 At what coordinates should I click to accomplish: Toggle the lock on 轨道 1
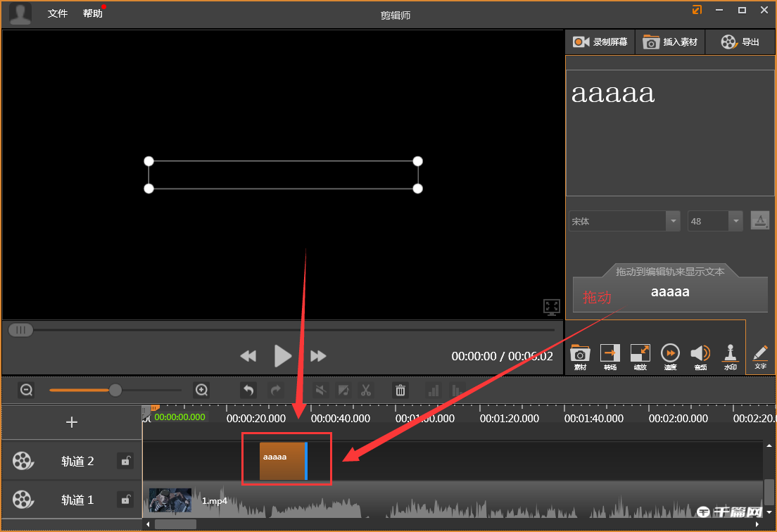point(125,500)
